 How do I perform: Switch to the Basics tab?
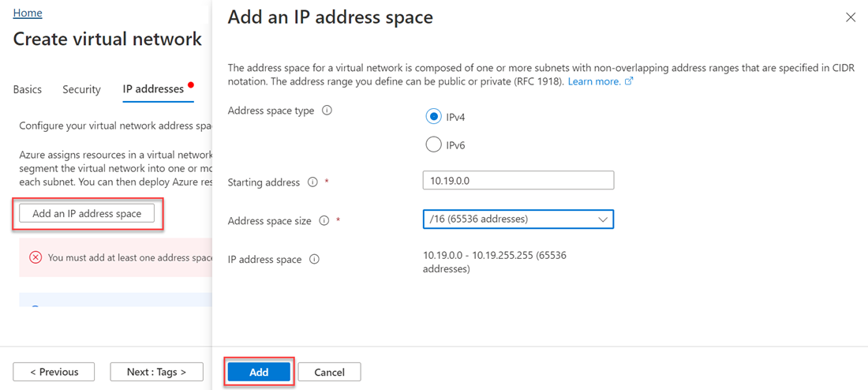tap(28, 89)
